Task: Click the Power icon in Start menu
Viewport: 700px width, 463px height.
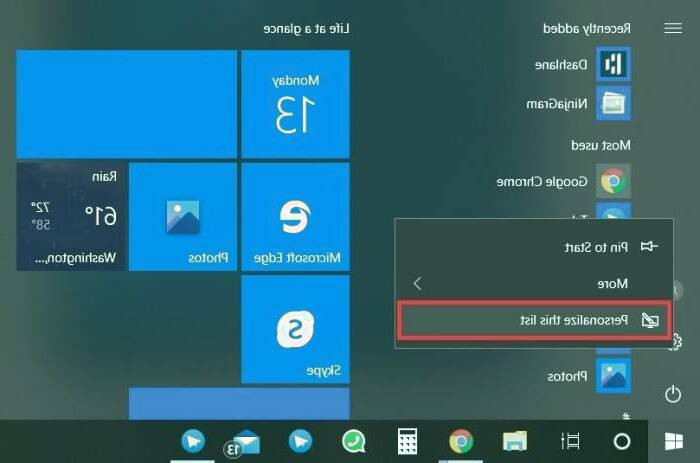Action: 672,394
